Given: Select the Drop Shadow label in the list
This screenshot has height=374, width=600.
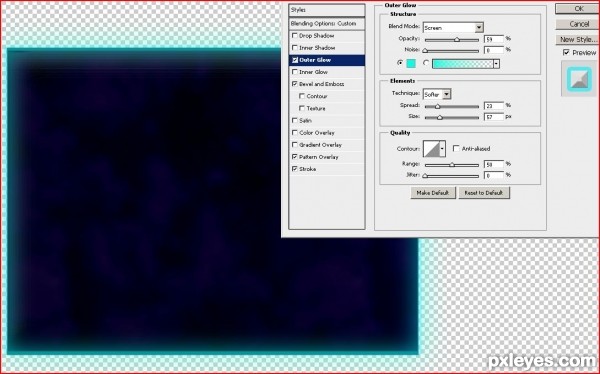Looking at the screenshot, I should [316, 36].
